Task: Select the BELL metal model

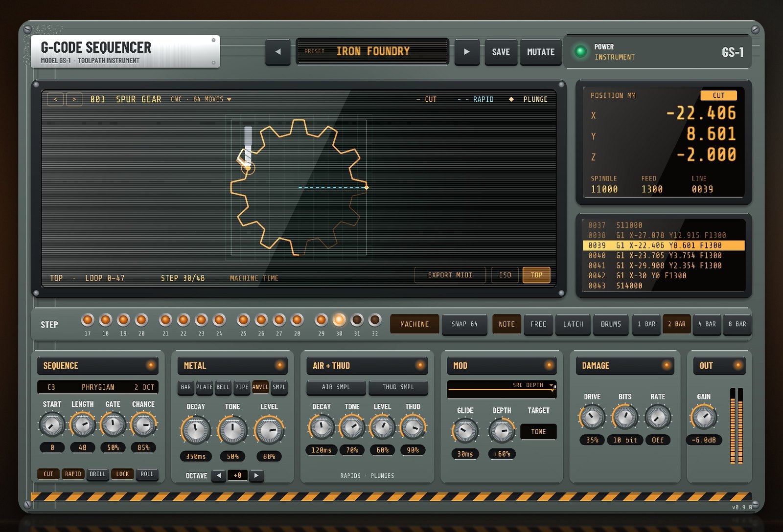Action: tap(223, 387)
